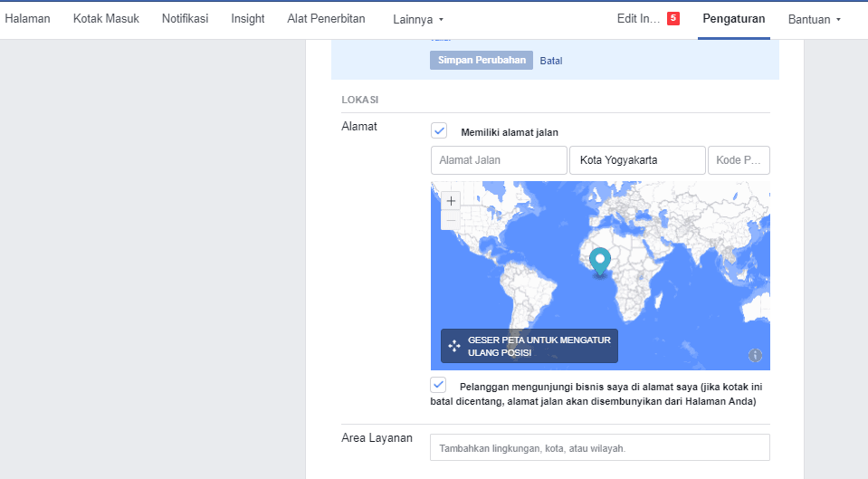Toggle 'Pelanggan mengunjungi bisnis saya' checkbox
The width and height of the screenshot is (868, 479).
438,385
